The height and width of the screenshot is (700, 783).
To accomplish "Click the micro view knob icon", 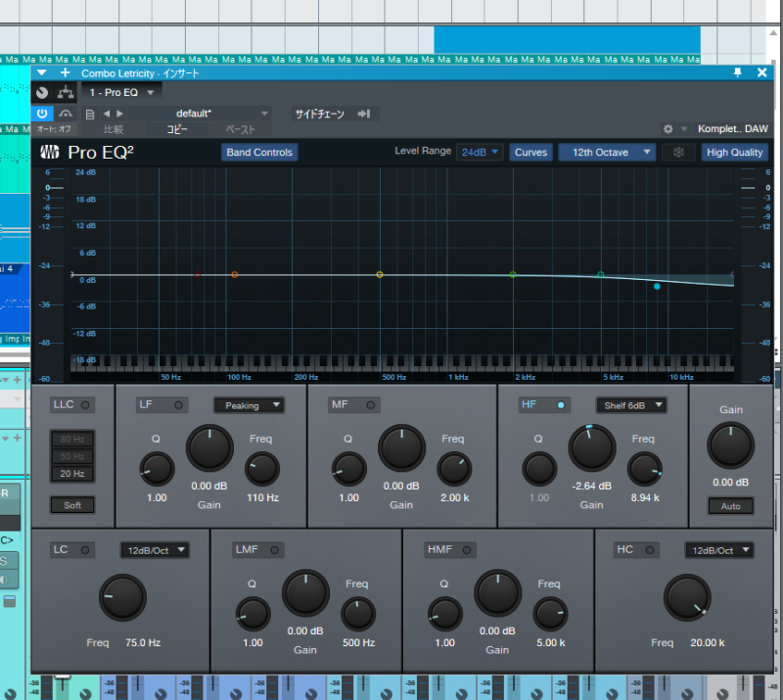I will point(42,92).
